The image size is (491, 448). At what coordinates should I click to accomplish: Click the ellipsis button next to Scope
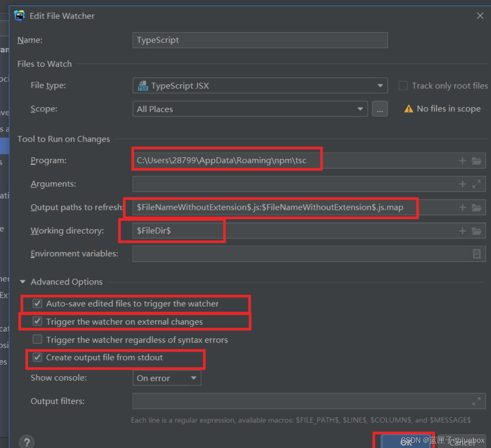pos(380,109)
